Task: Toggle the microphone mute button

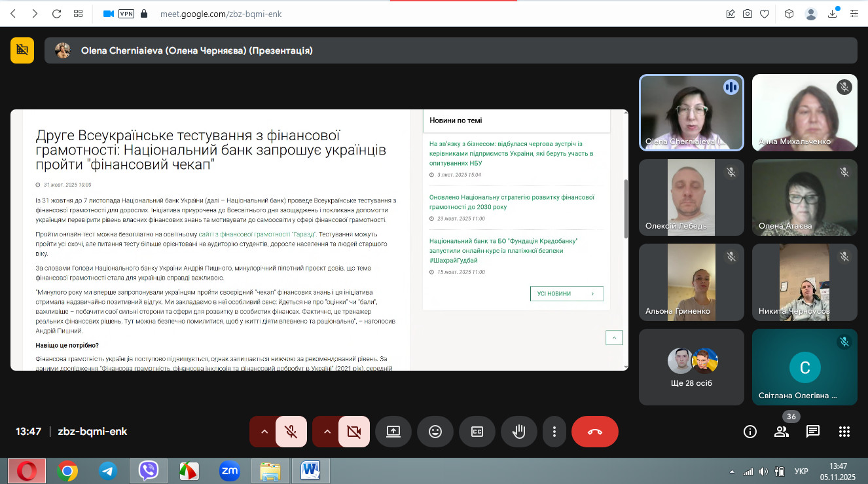Action: tap(291, 432)
